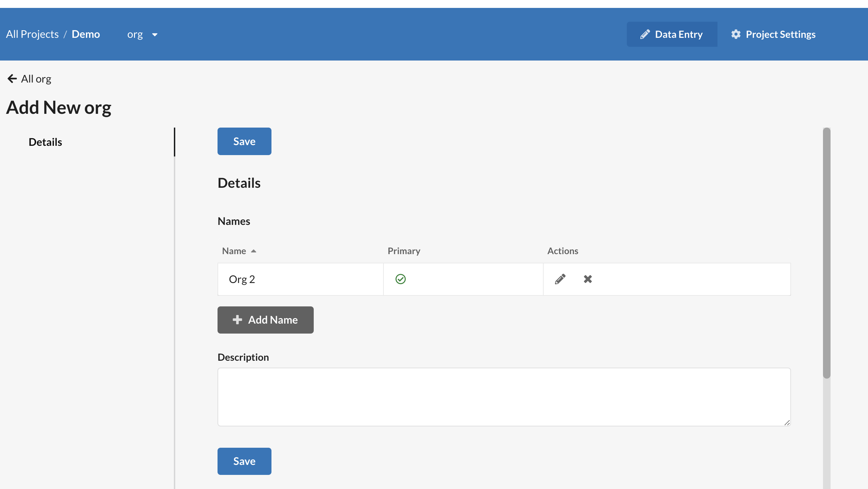Click the form's vertical scrollbar
Screen dimensions: 868x489
point(827,253)
